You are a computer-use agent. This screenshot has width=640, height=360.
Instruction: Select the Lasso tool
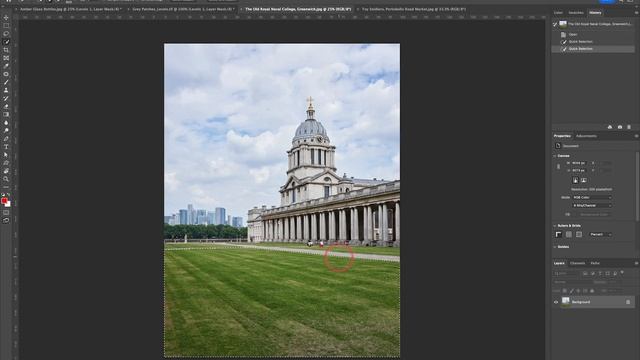[x=6, y=34]
